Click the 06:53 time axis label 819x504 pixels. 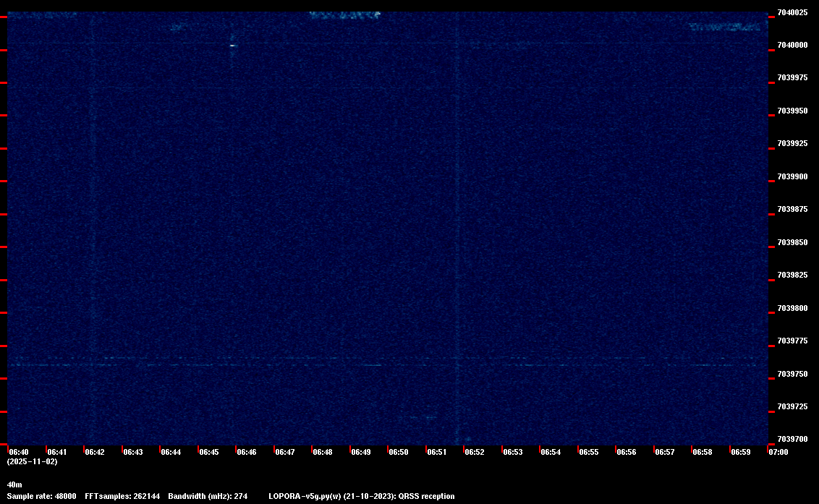(x=512, y=452)
